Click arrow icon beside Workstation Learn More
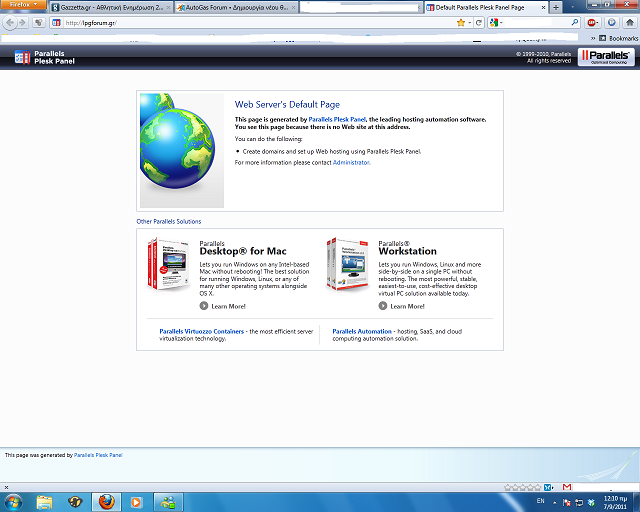The width and height of the screenshot is (640, 512). point(382,306)
